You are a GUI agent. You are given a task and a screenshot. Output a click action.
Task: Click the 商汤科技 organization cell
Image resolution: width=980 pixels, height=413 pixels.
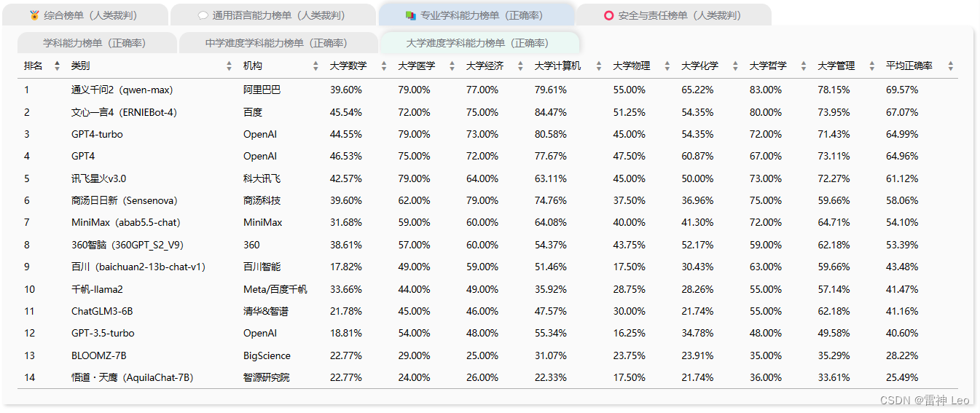click(262, 200)
